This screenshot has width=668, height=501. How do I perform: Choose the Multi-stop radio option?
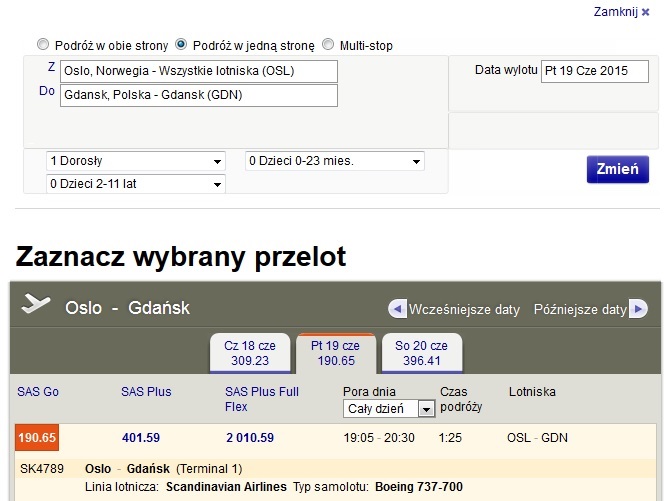point(328,44)
